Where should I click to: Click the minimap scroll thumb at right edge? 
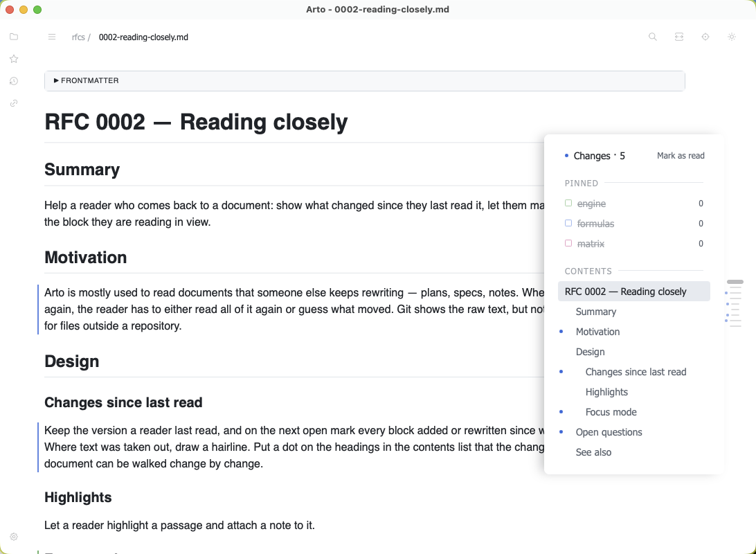[x=735, y=282]
